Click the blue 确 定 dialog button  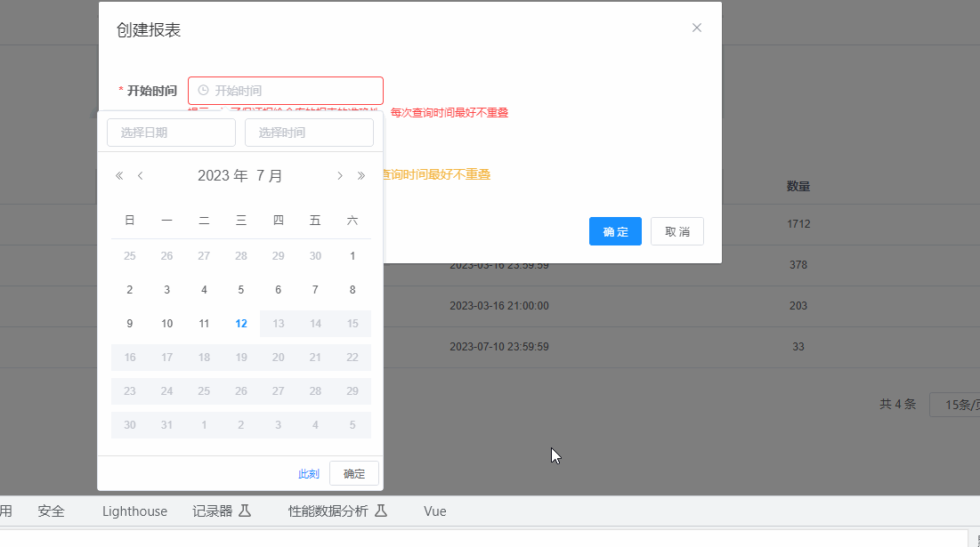point(615,231)
